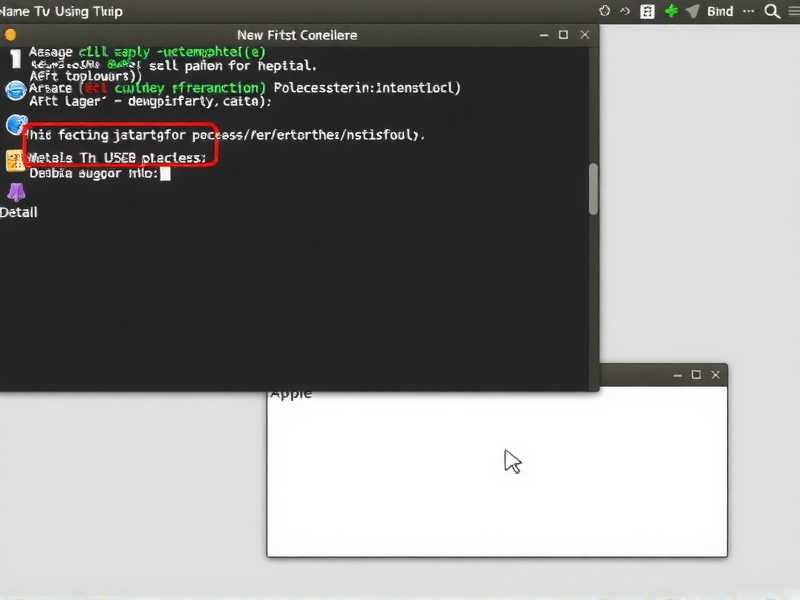
Task: Launch the blue globe app from sidebar
Action: (14, 90)
